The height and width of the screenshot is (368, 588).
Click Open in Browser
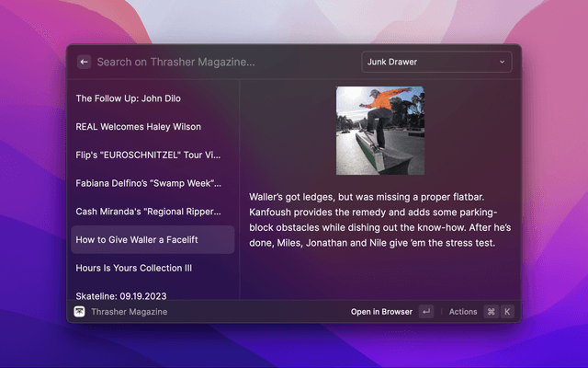(x=381, y=312)
